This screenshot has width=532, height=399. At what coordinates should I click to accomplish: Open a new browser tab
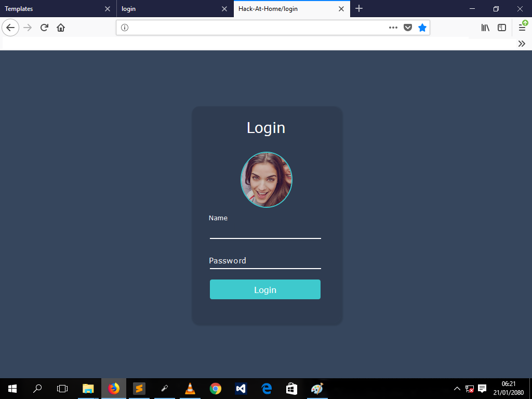coord(359,8)
